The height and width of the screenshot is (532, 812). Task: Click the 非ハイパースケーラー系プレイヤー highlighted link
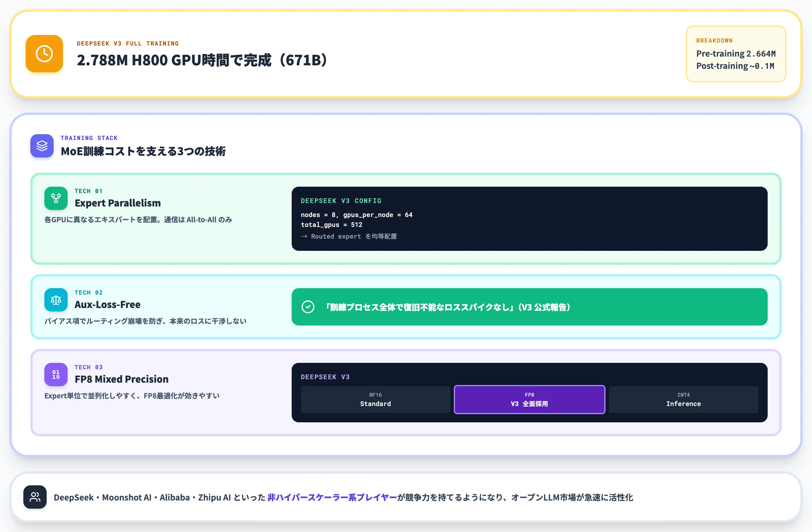click(332, 497)
